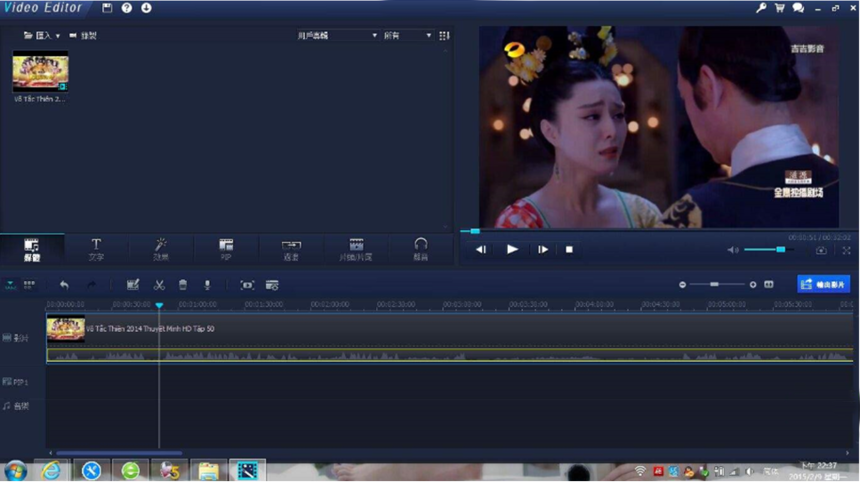Screen dimensions: 860x482
Task: Toggle fullscreen preview icon
Action: 846,250
